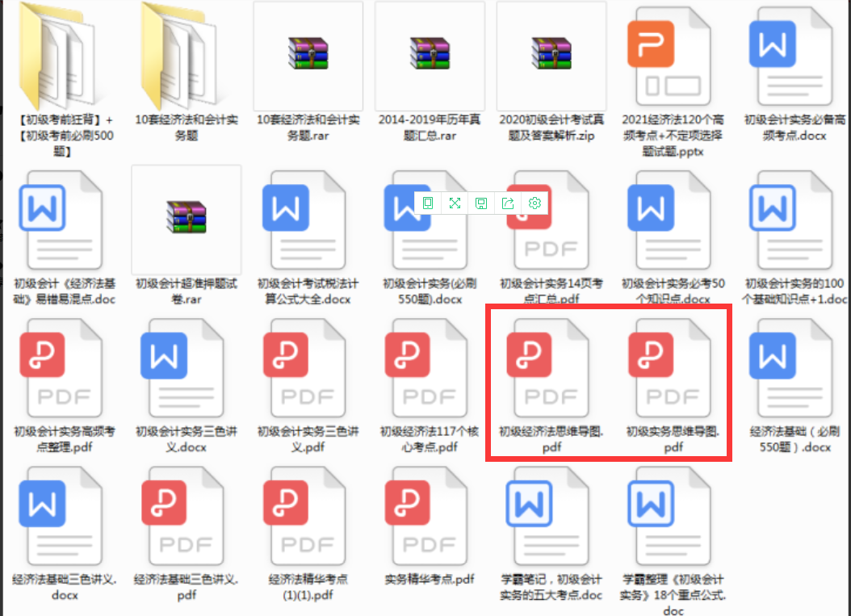Select the Word icon of 初级会计实务必备高频考点.docx
Image resolution: width=851 pixels, height=616 pixels.
click(790, 56)
